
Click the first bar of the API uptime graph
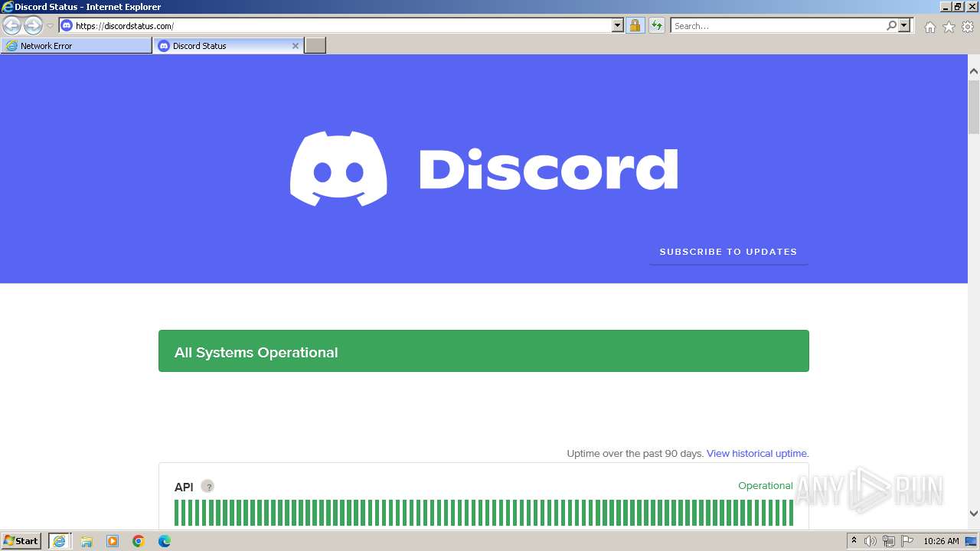pos(177,513)
